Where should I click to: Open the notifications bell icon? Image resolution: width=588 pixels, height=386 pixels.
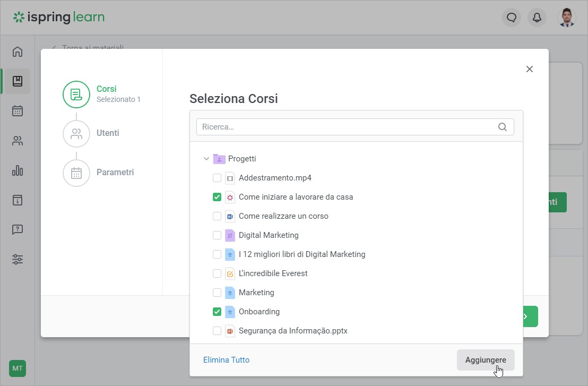click(x=537, y=18)
